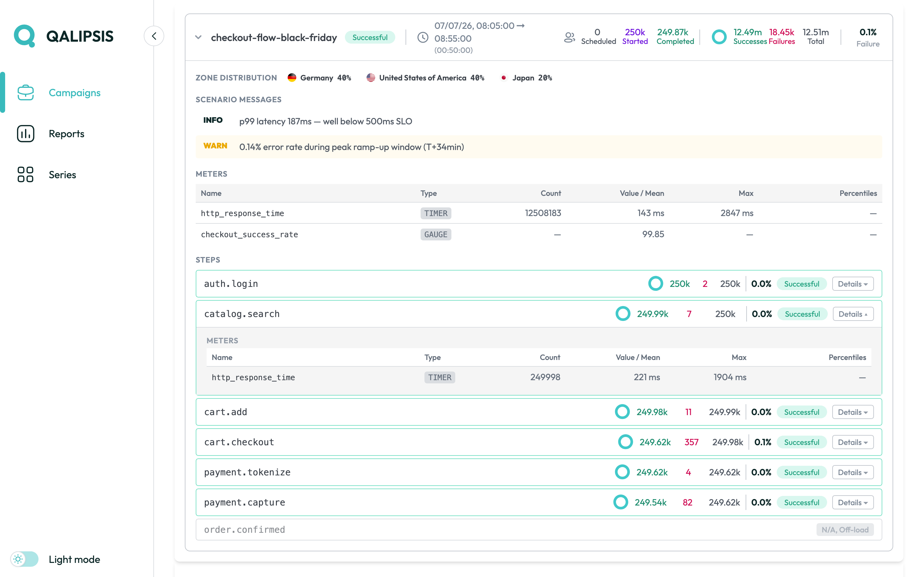The width and height of the screenshot is (924, 577).
Task: Click the Reports bar chart icon
Action: 26,134
